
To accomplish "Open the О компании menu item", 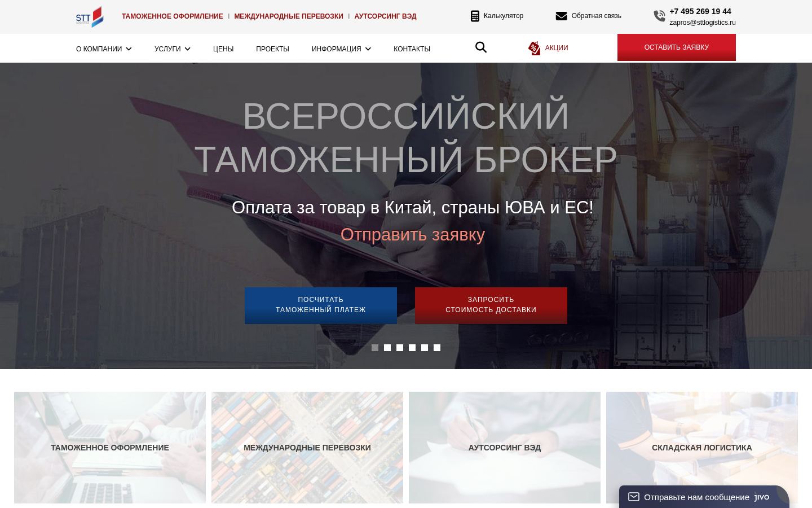I will tap(99, 49).
